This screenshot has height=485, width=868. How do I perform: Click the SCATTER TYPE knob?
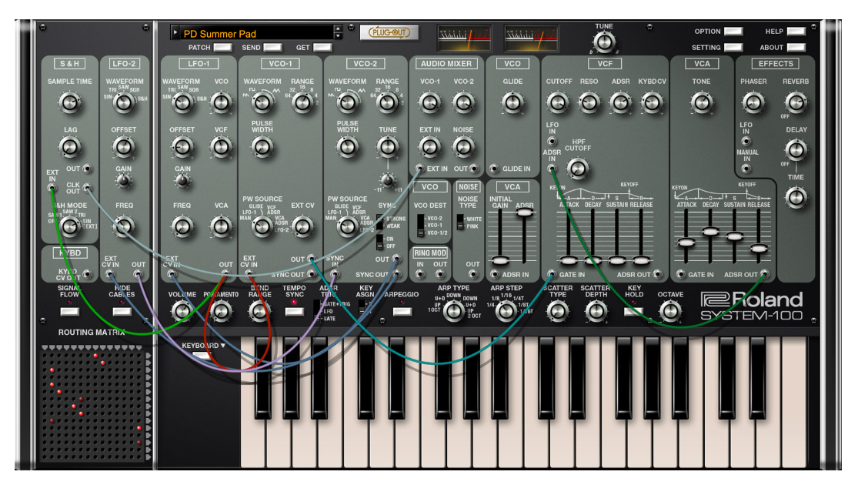[x=557, y=311]
